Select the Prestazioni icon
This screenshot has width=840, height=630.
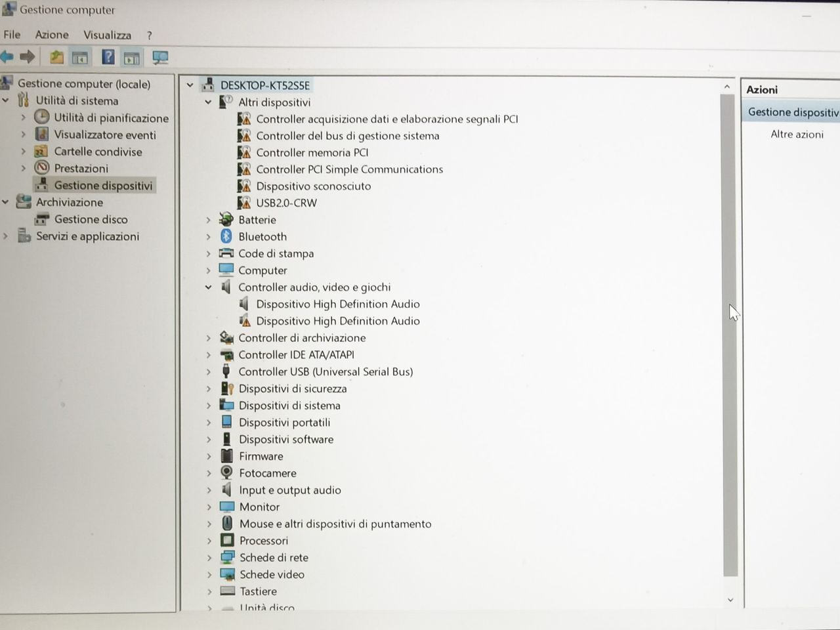[x=42, y=168]
